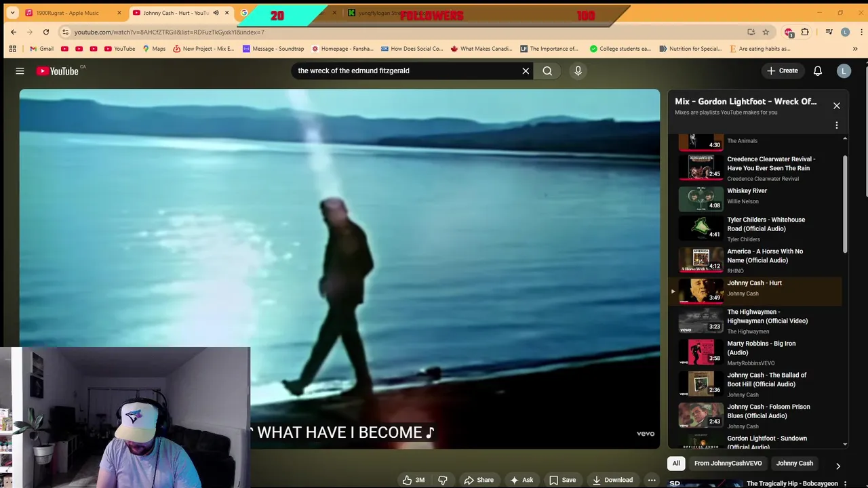The height and width of the screenshot is (488, 868).
Task: Open the Gmail bookmark
Action: click(x=41, y=49)
